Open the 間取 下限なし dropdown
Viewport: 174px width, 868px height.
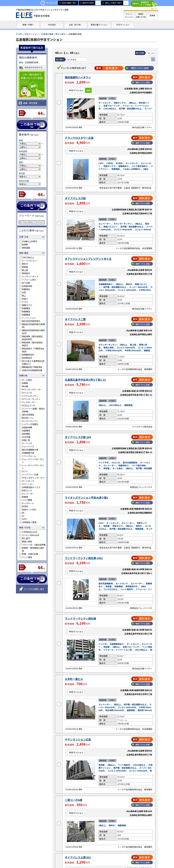click(x=30, y=165)
